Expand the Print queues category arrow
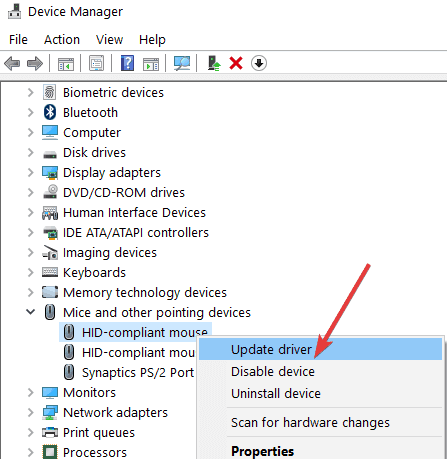Viewport: 447px width, 459px height. pyautogui.click(x=31, y=432)
